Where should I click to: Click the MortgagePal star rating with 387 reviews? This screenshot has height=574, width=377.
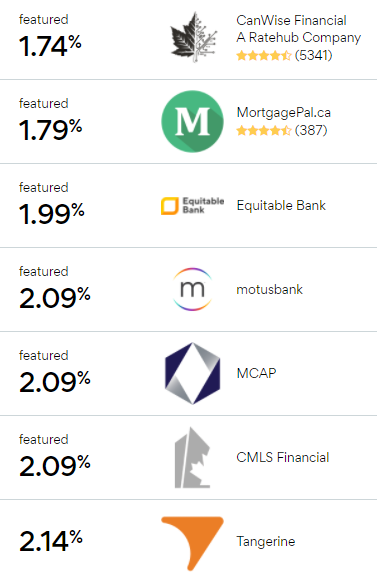pyautogui.click(x=282, y=130)
